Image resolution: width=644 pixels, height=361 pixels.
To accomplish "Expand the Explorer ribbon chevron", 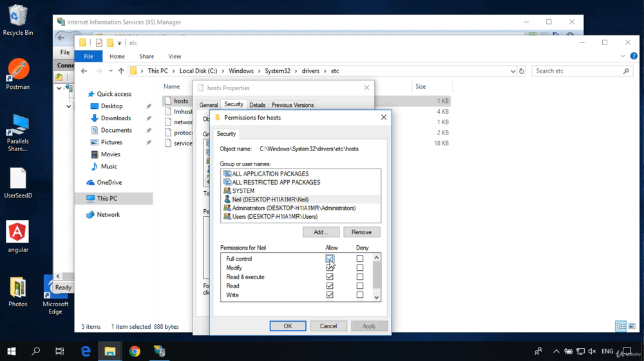I will (x=623, y=56).
